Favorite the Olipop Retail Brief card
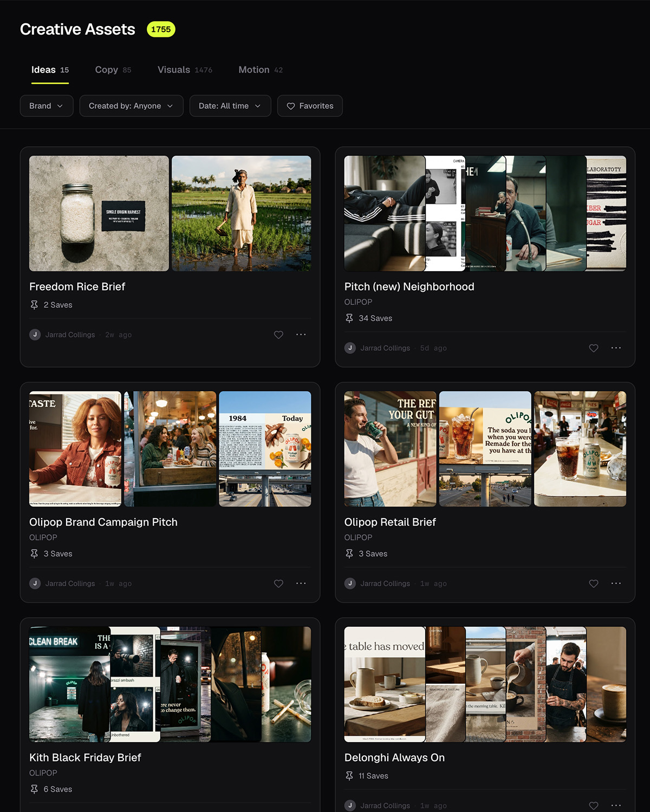The width and height of the screenshot is (650, 812). click(594, 584)
